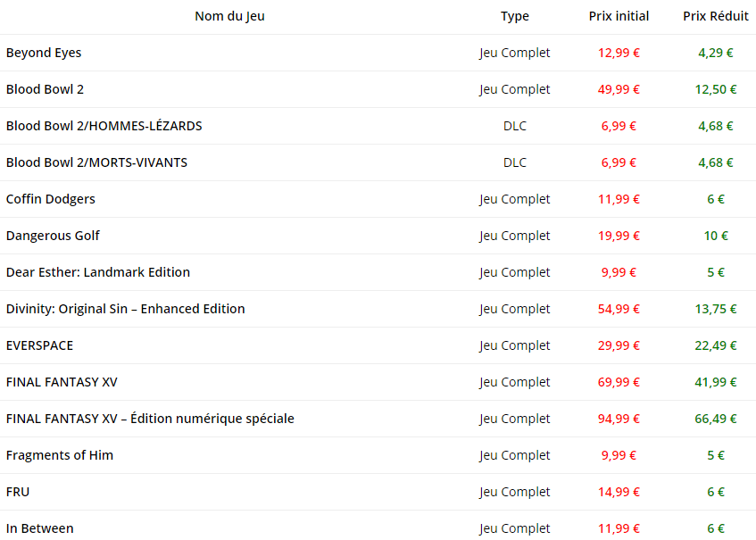756x540 pixels.
Task: Click the "Prix Réduit" column header
Action: point(715,16)
